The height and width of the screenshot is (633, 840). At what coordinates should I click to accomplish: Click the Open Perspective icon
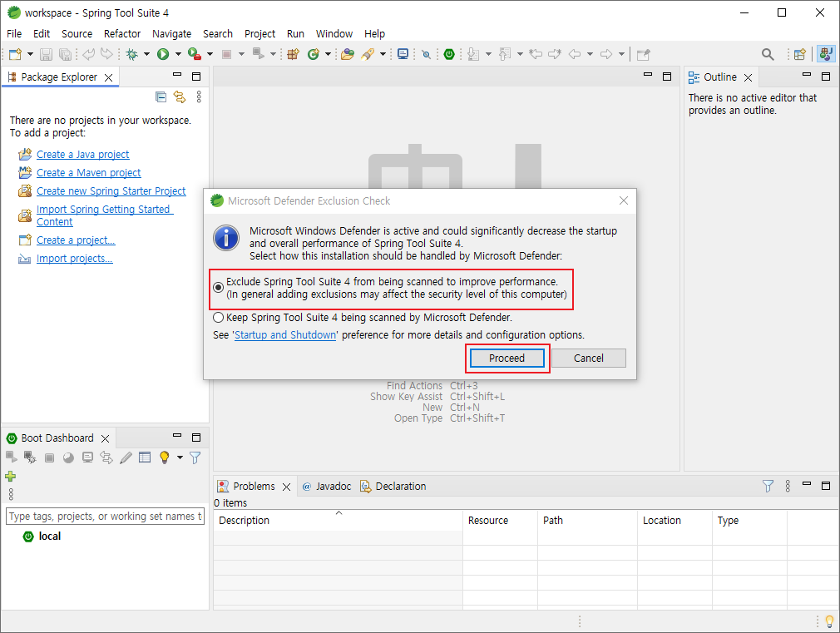(799, 54)
